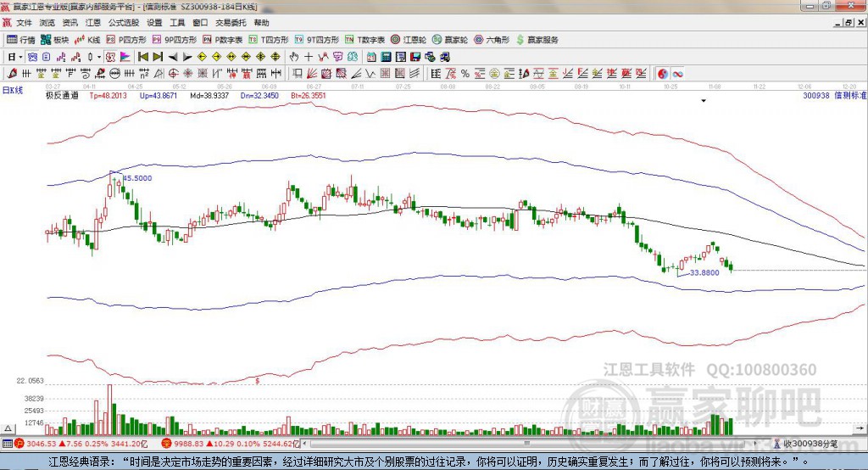Click the 日K线 label
Viewport: 868px width, 470px height.
(12, 90)
